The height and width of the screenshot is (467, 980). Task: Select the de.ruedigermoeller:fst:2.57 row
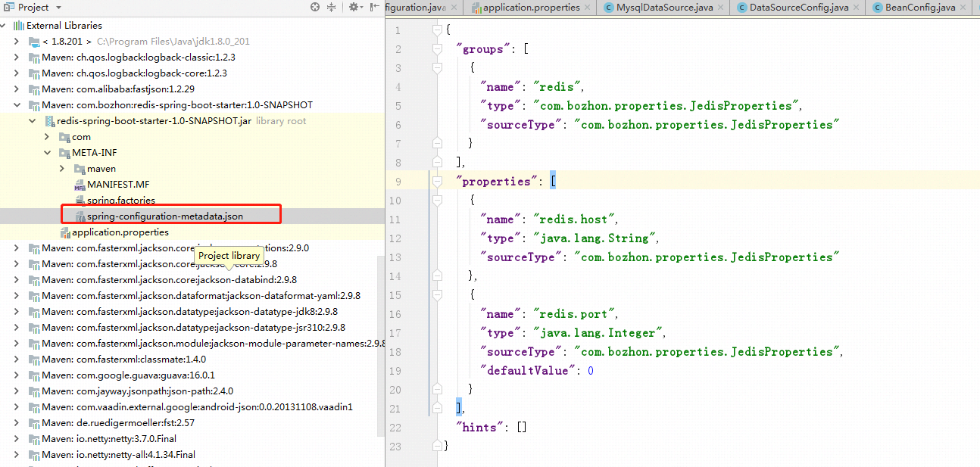point(192,423)
